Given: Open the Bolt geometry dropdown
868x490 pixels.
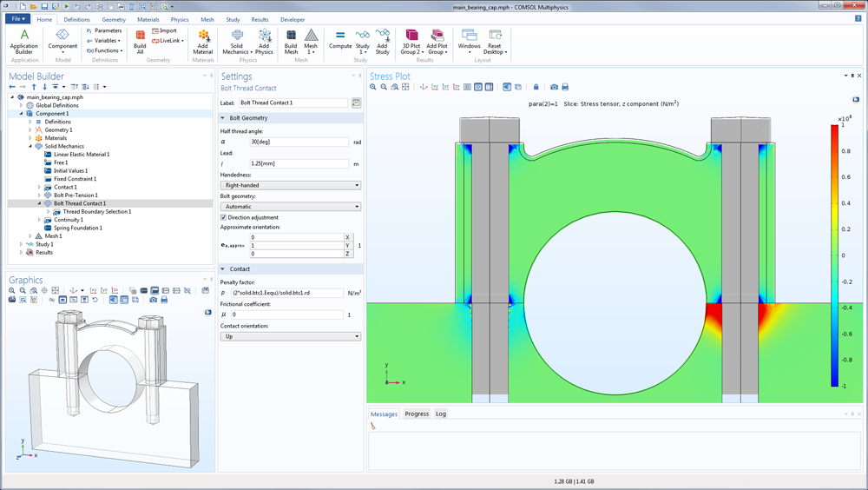Looking at the screenshot, I should [x=290, y=207].
